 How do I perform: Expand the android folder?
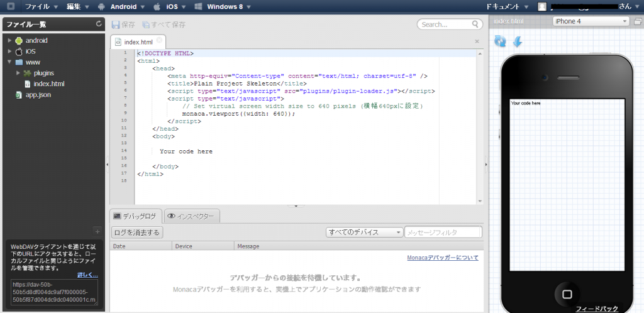[x=9, y=40]
